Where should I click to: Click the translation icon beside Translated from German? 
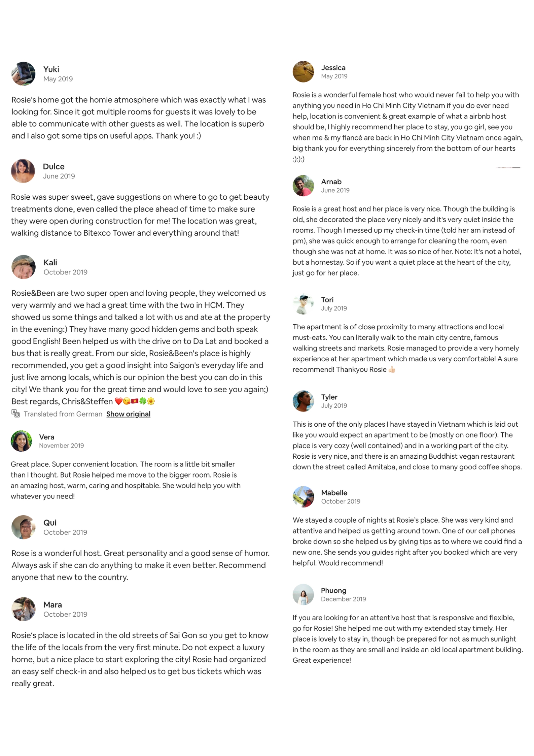15,414
